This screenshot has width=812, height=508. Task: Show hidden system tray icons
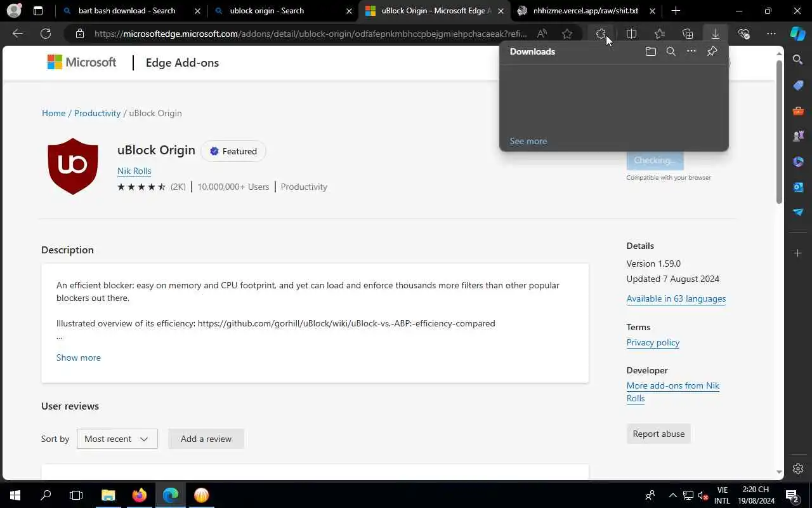click(672, 495)
